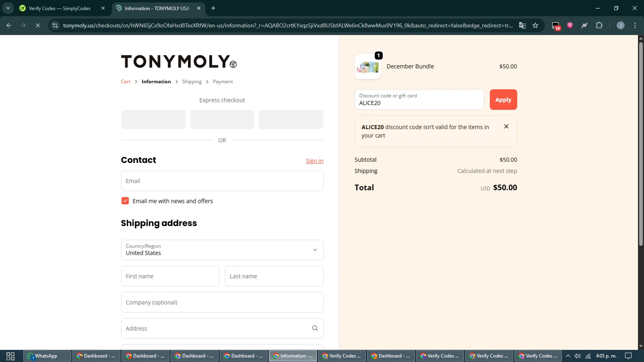Click the first express checkout button
This screenshot has height=362, width=644.
coord(153,119)
